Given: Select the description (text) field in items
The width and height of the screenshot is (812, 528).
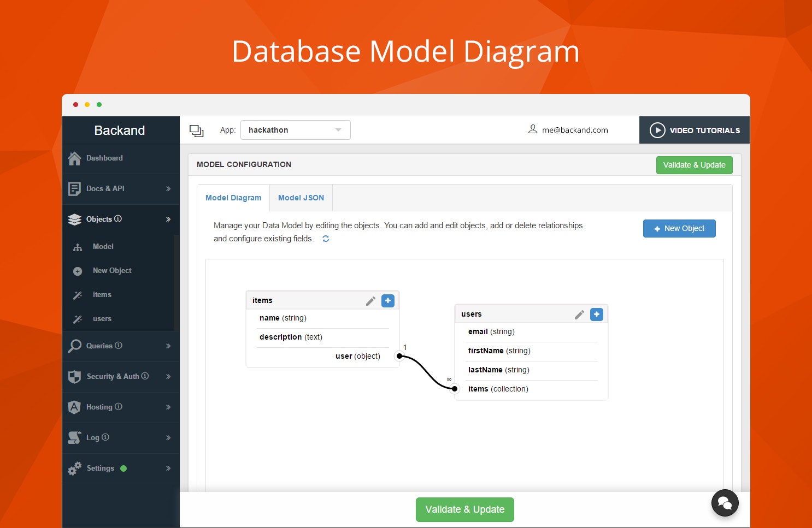Looking at the screenshot, I should pyautogui.click(x=291, y=337).
